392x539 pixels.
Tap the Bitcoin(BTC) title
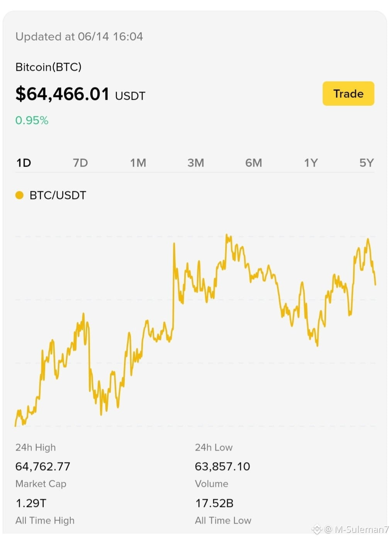[x=48, y=67]
